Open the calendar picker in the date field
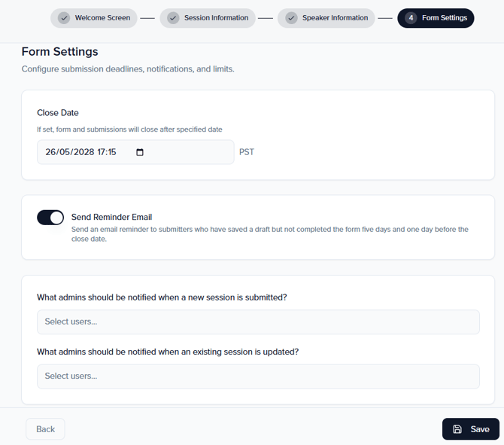 pos(139,152)
